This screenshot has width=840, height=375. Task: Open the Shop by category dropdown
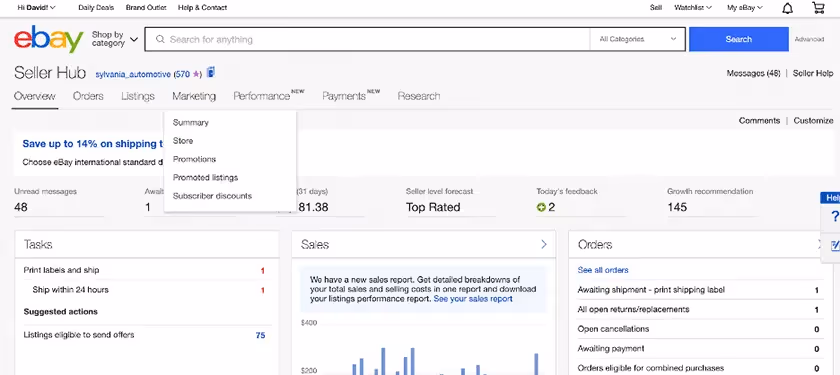click(115, 39)
